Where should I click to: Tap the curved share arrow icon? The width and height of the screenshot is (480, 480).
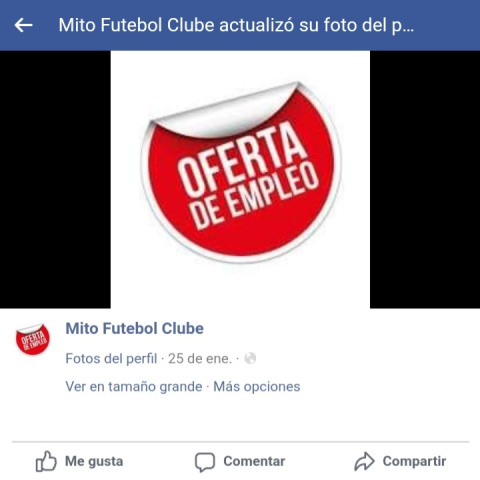(x=364, y=461)
